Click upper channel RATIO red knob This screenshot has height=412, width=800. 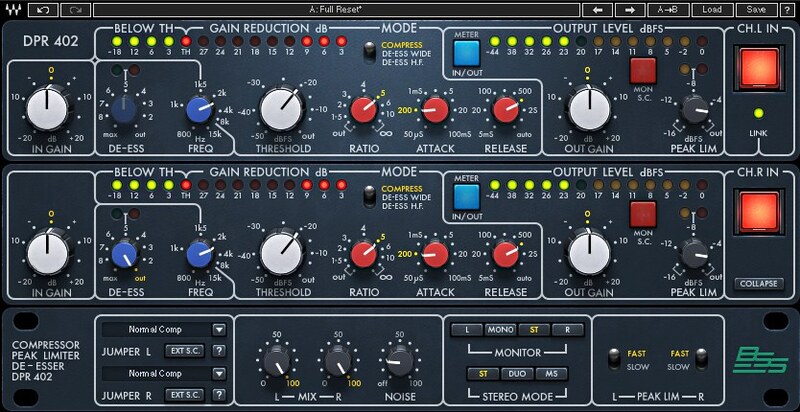(x=364, y=110)
